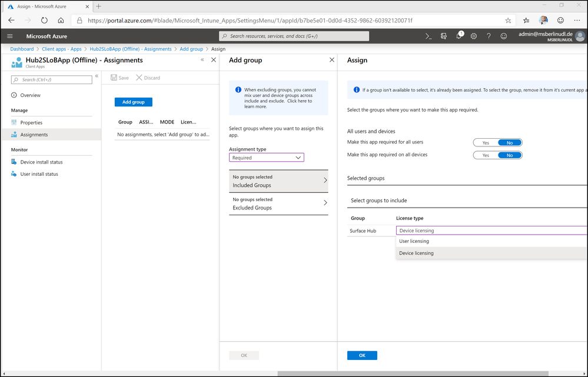Open the License type combo box

(491, 231)
